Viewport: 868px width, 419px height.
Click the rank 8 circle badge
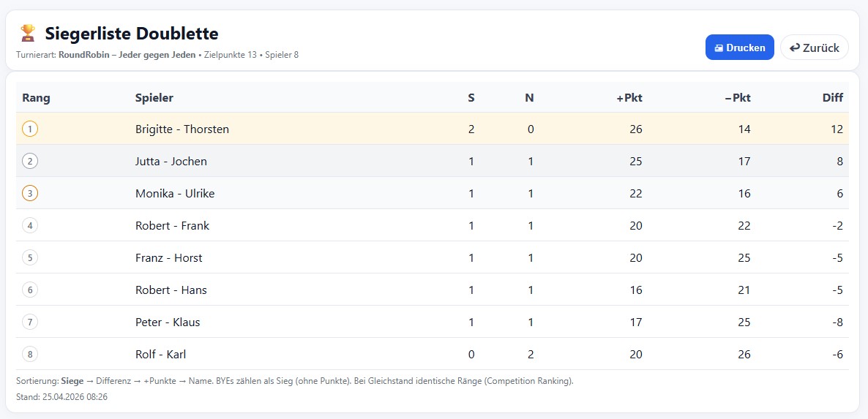(x=30, y=355)
